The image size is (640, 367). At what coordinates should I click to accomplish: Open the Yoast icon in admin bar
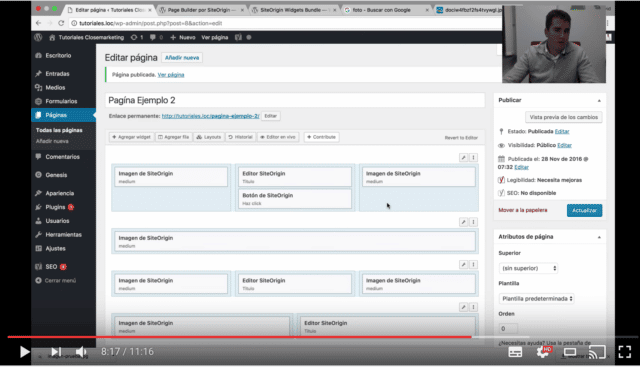pyautogui.click(x=238, y=37)
